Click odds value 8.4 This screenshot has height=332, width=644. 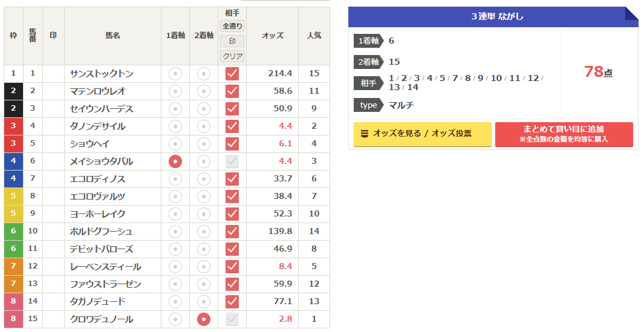click(285, 266)
